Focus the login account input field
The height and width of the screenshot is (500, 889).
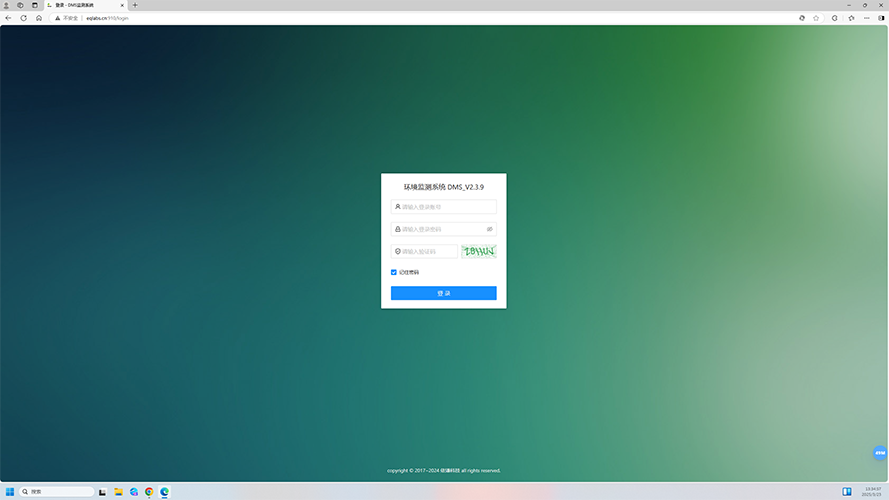click(445, 207)
